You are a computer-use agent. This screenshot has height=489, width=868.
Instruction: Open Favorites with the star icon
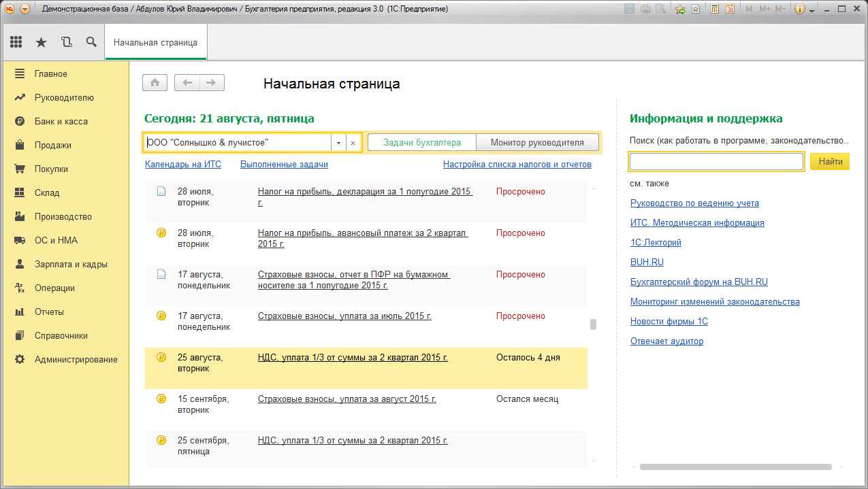point(41,42)
